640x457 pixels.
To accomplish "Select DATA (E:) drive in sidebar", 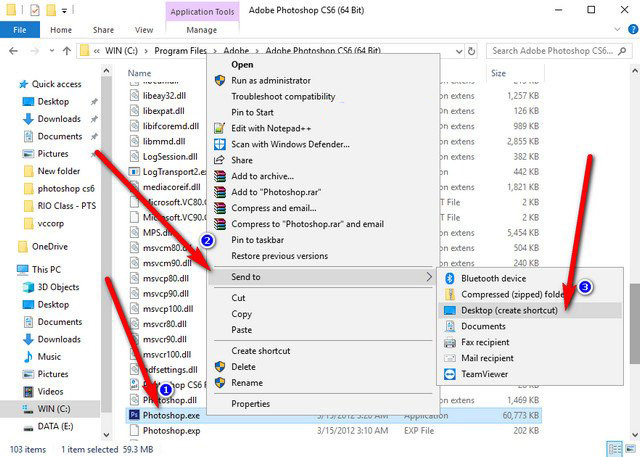I will click(x=55, y=426).
